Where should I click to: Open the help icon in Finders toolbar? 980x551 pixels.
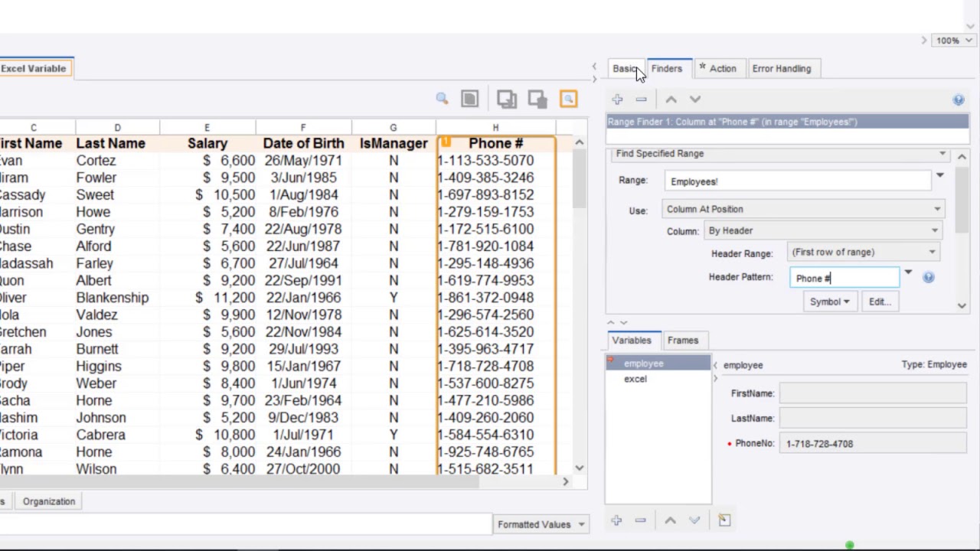click(959, 99)
